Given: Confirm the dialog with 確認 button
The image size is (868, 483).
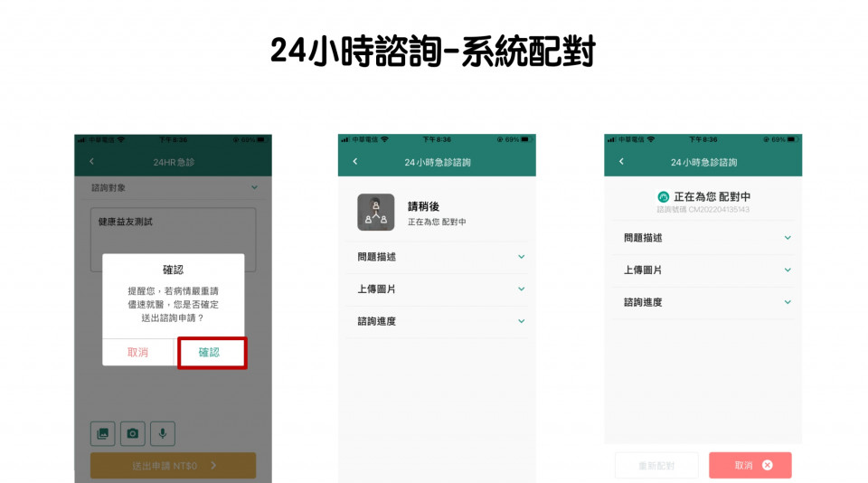Looking at the screenshot, I should point(210,352).
